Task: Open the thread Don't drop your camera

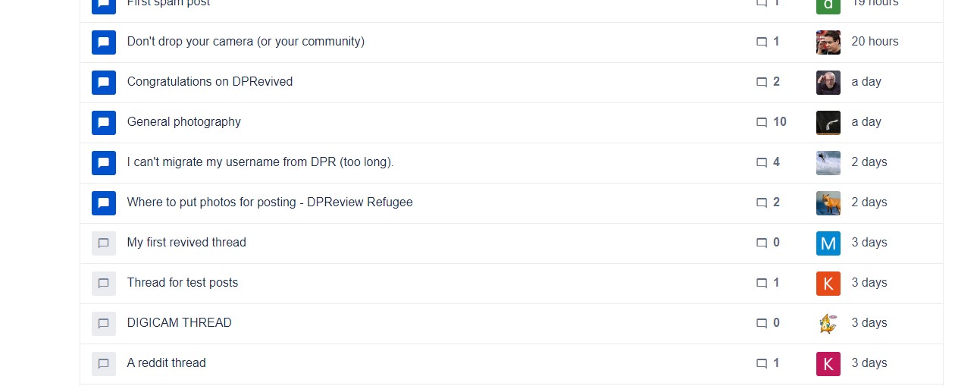Action: 246,42
